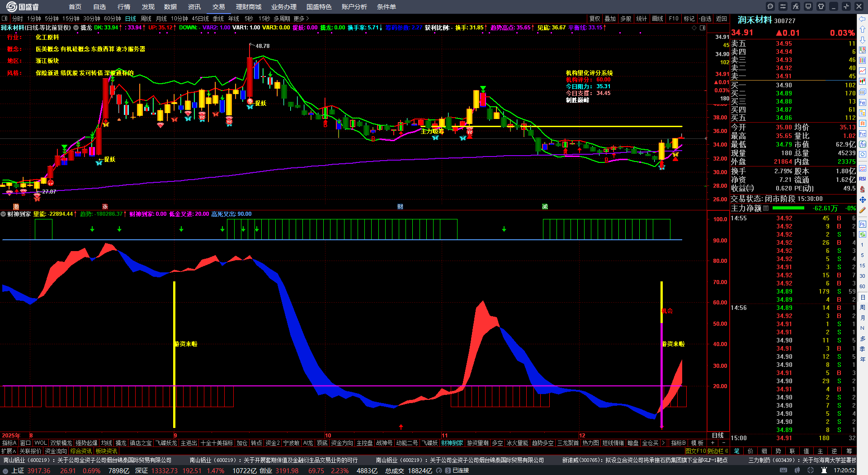The width and height of the screenshot is (868, 475).
Task: Open the 行情 menu
Action: (x=124, y=7)
